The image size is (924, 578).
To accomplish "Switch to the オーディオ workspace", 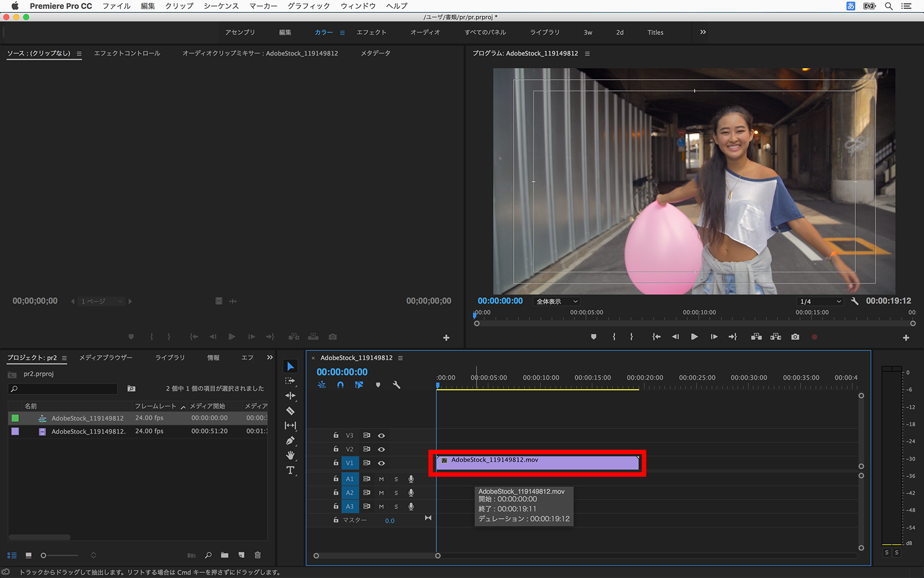I will coord(425,32).
